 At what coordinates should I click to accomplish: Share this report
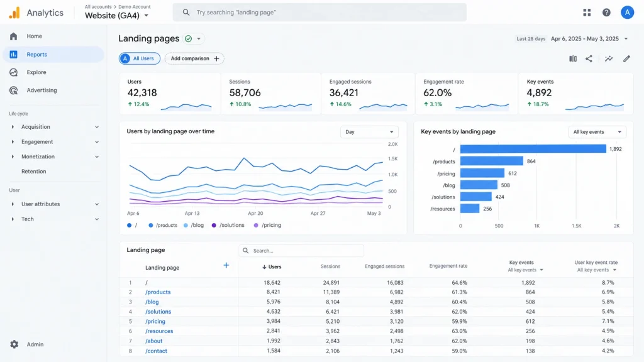(589, 58)
